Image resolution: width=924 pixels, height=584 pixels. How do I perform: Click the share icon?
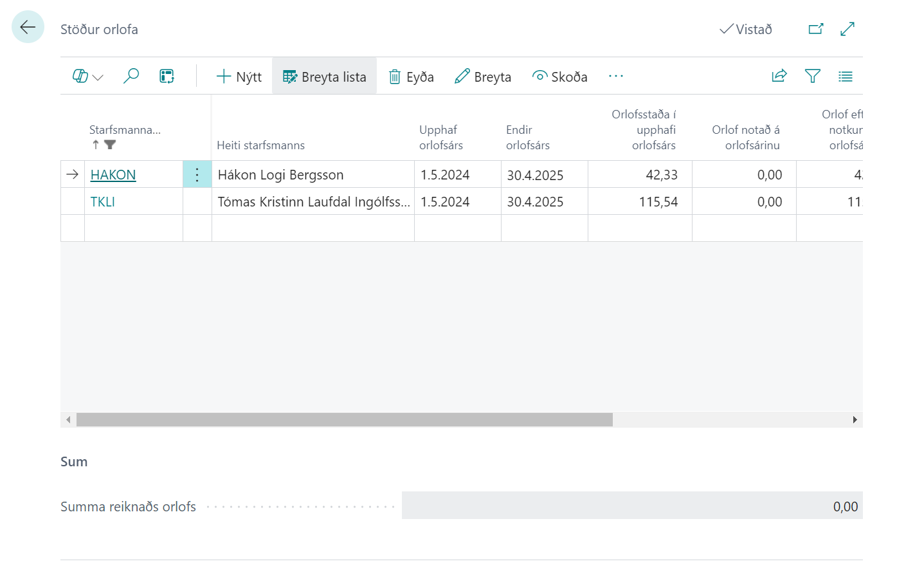coord(779,77)
